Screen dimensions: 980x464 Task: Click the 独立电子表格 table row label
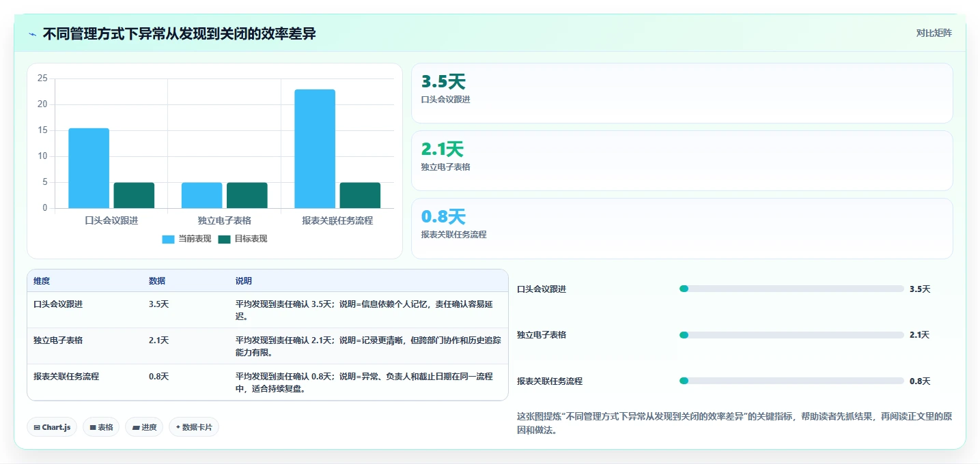[58, 340]
